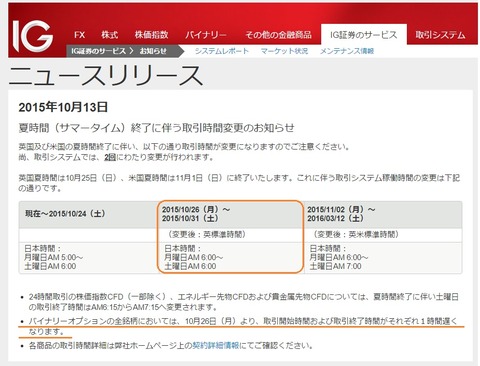Click the date 2015年10月13日
This screenshot has width=480, height=366.
coord(63,107)
